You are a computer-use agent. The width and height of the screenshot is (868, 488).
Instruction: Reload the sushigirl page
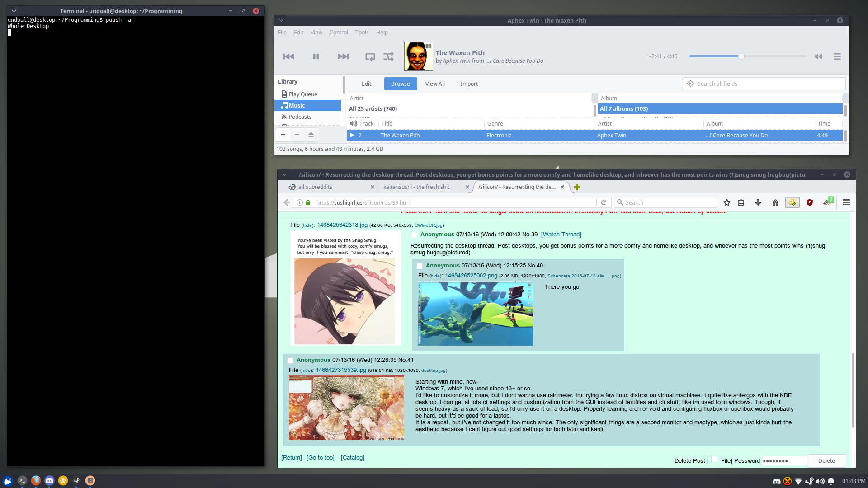604,202
